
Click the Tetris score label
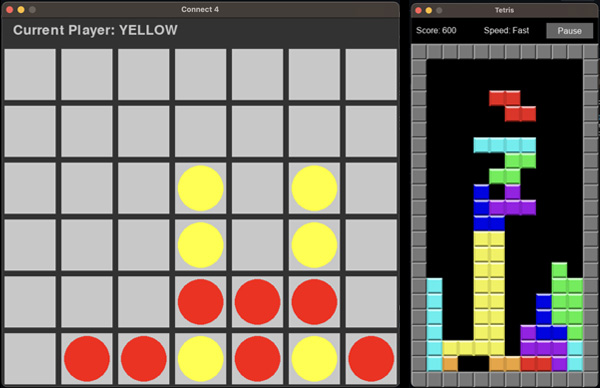pos(436,30)
